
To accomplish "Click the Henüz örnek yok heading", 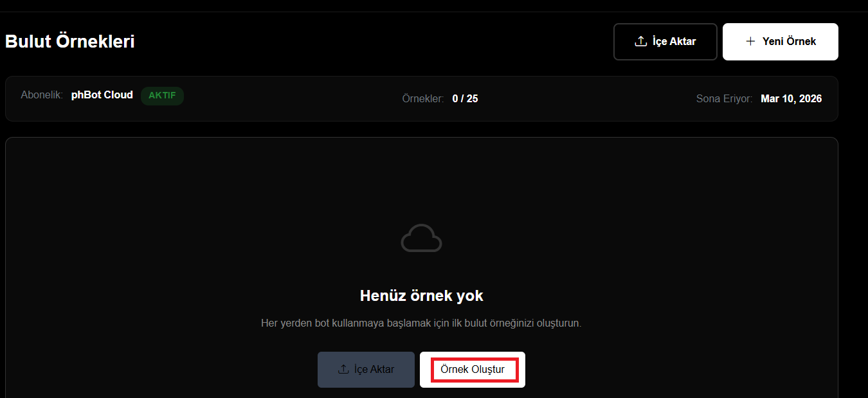I will (x=421, y=296).
